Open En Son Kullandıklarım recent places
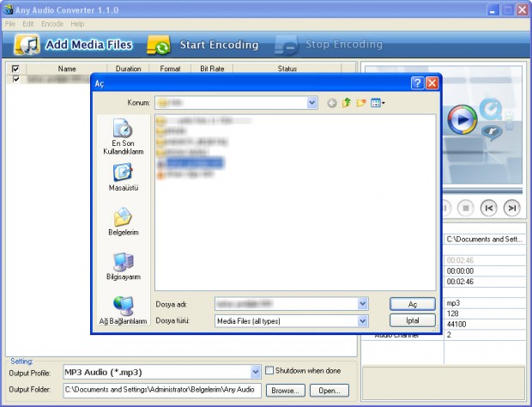 124,137
